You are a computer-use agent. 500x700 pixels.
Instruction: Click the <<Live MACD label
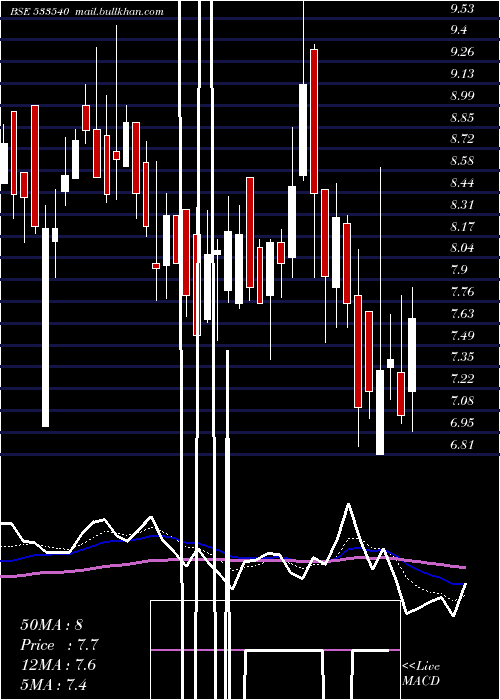coord(421,674)
